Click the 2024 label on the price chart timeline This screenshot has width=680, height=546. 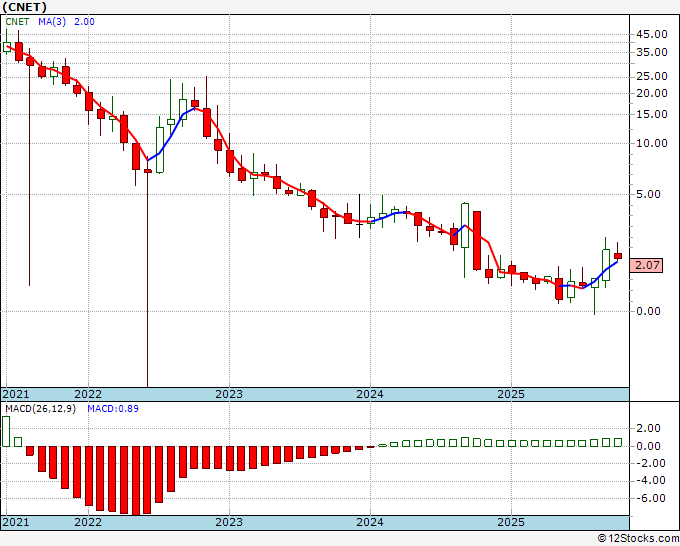pyautogui.click(x=370, y=394)
